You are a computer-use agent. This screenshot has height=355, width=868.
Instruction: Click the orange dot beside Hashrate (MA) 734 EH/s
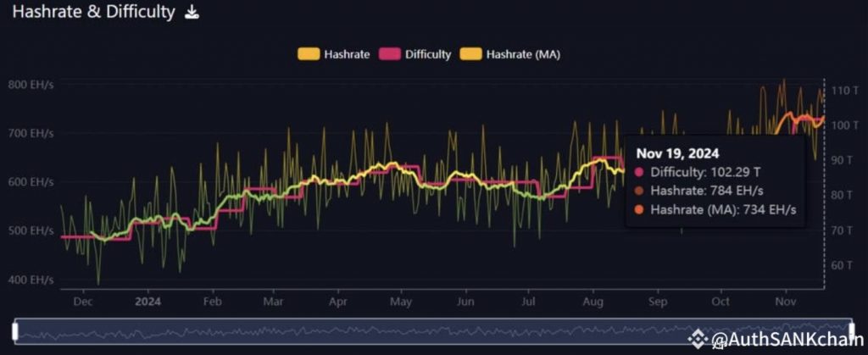[639, 209]
